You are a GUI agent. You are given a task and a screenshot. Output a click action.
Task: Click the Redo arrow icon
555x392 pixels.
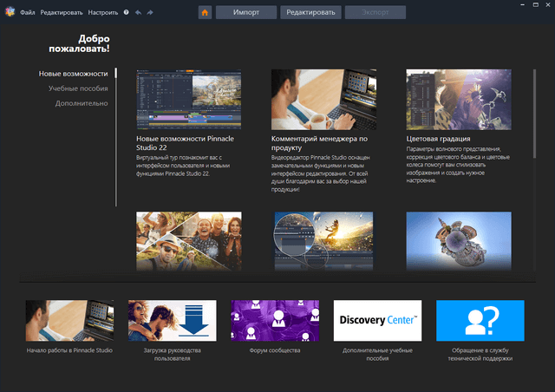[x=149, y=13]
